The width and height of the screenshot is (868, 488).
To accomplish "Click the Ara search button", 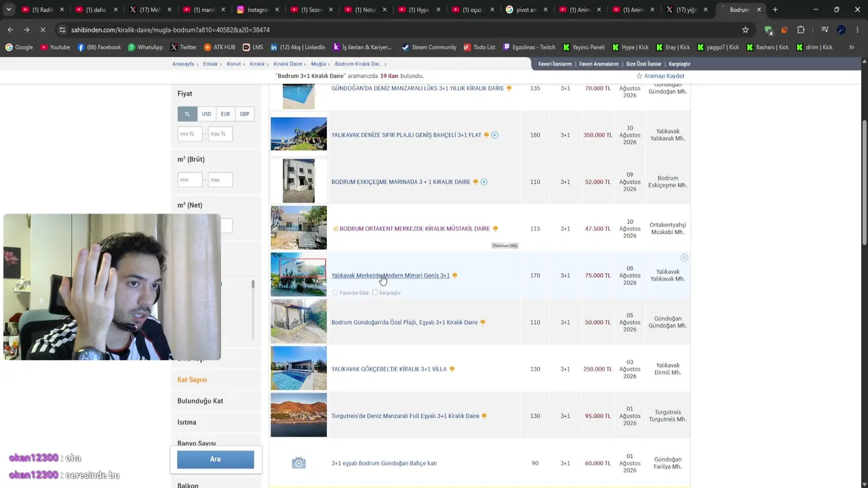I will pyautogui.click(x=216, y=459).
